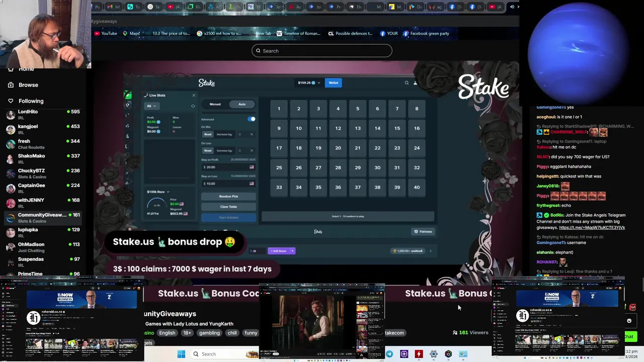Close the Live Stats panel

[194, 95]
